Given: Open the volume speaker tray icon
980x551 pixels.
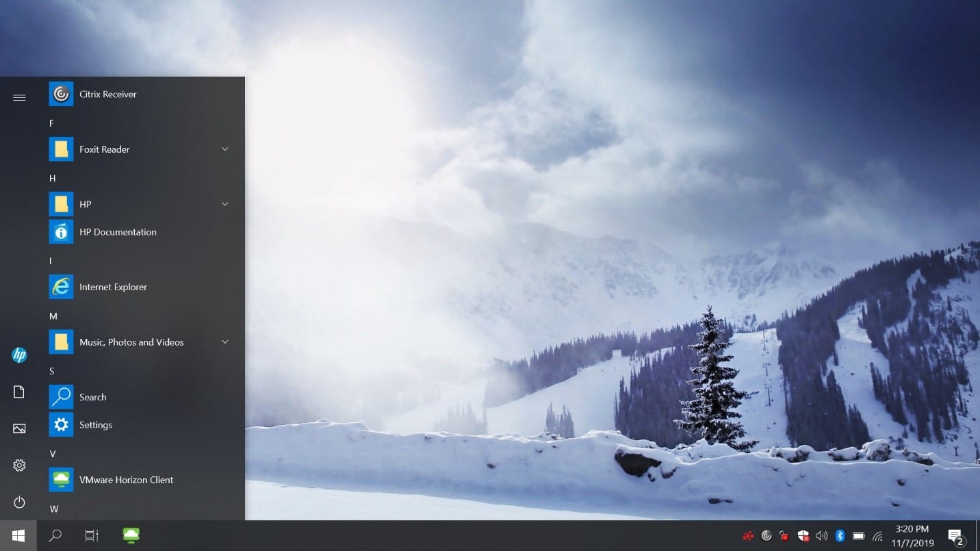Looking at the screenshot, I should 822,535.
